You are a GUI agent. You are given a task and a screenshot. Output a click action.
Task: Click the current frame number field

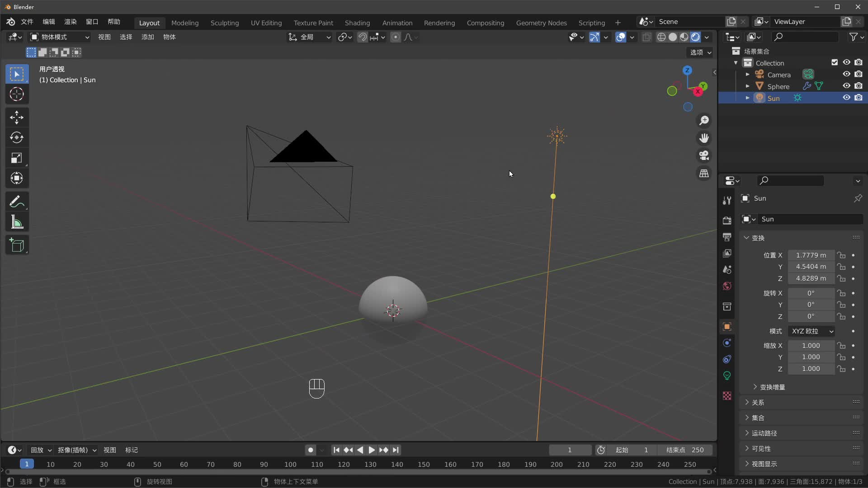(x=570, y=450)
